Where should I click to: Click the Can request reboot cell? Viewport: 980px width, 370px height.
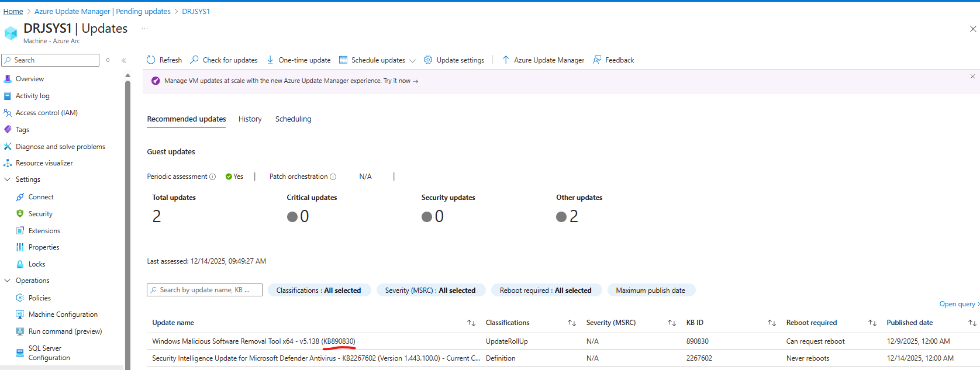[x=816, y=341]
